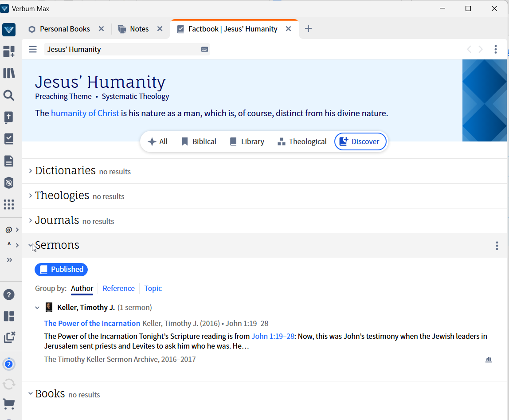Open the dashboard add-panel icon in sidebar
Viewport: 509px width, 420px height.
click(9, 51)
